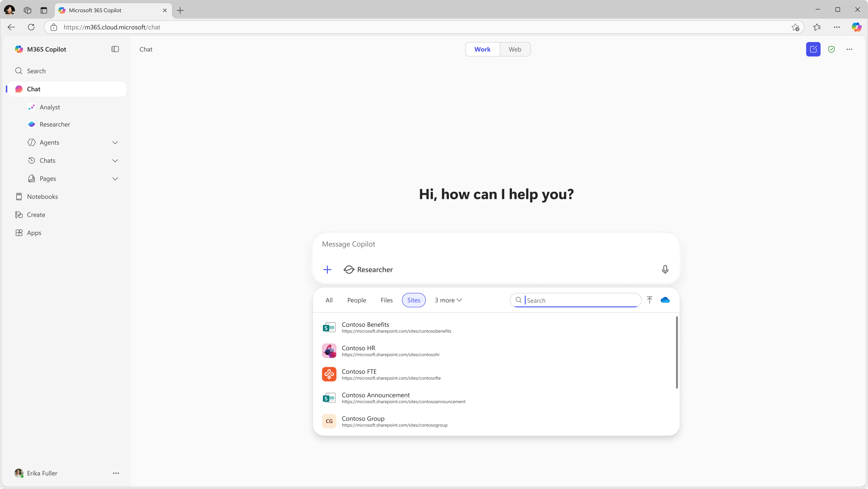Expand the Agents section chevron

115,143
